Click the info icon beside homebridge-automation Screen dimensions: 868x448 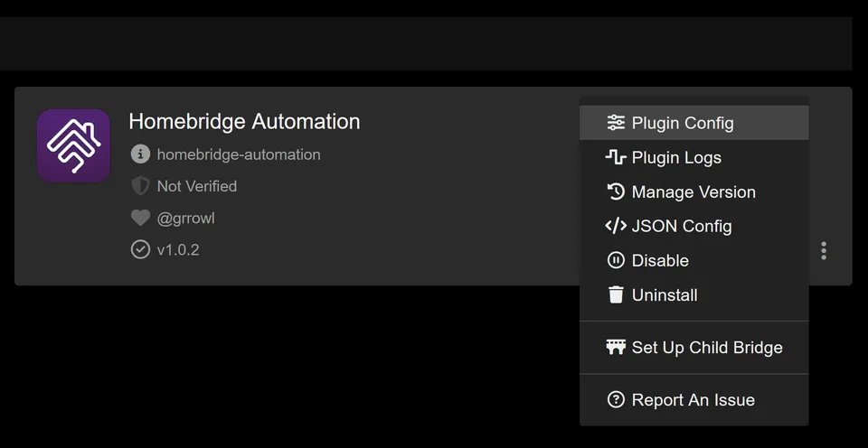[140, 154]
